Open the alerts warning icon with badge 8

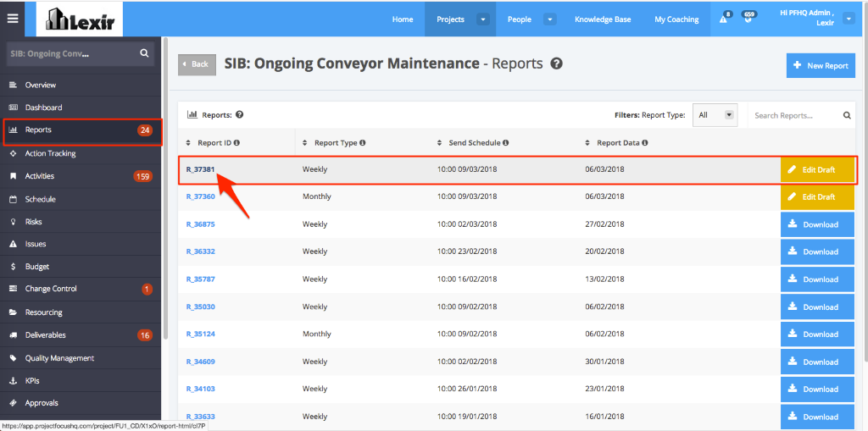click(724, 19)
